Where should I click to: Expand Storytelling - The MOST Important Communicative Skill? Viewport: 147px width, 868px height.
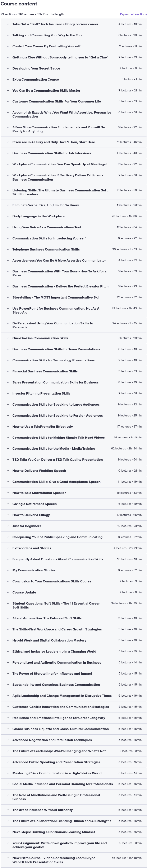(74, 297)
